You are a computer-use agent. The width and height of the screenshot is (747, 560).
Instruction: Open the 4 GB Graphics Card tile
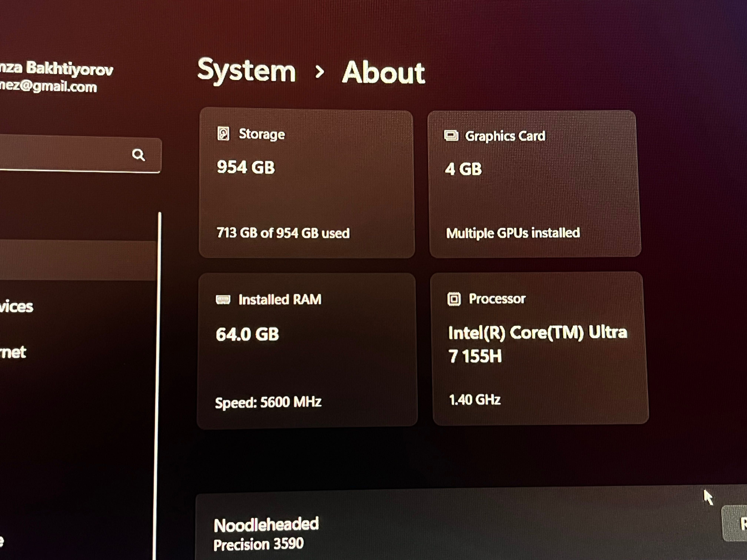coord(534,184)
